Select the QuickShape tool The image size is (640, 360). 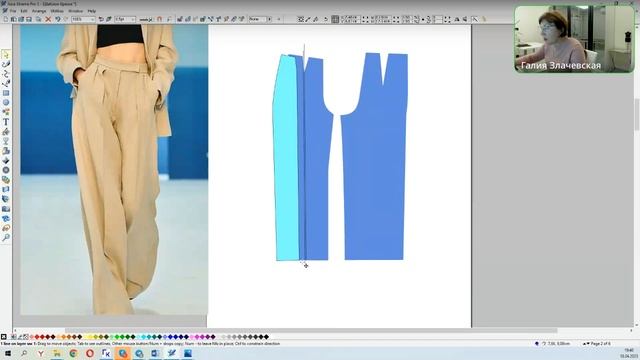6,112
